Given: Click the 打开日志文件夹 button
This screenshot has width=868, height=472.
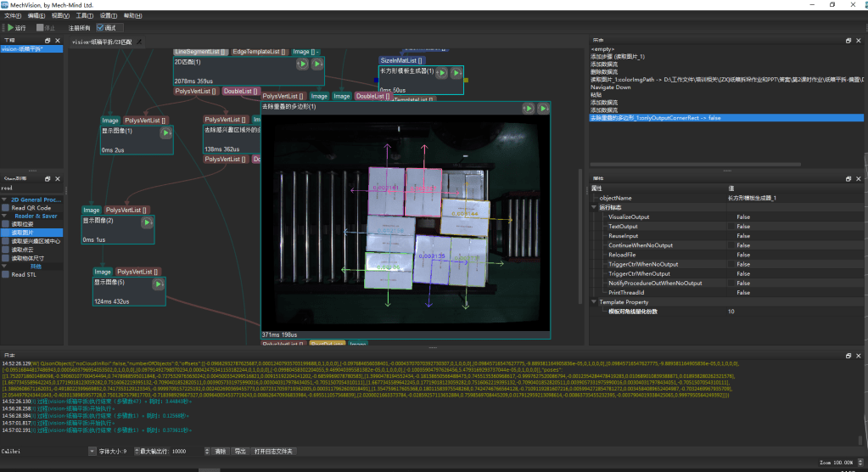Looking at the screenshot, I should pyautogui.click(x=272, y=451).
